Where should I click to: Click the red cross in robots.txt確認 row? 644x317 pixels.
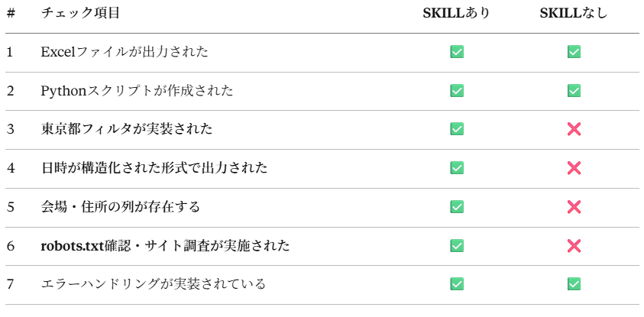pos(574,246)
